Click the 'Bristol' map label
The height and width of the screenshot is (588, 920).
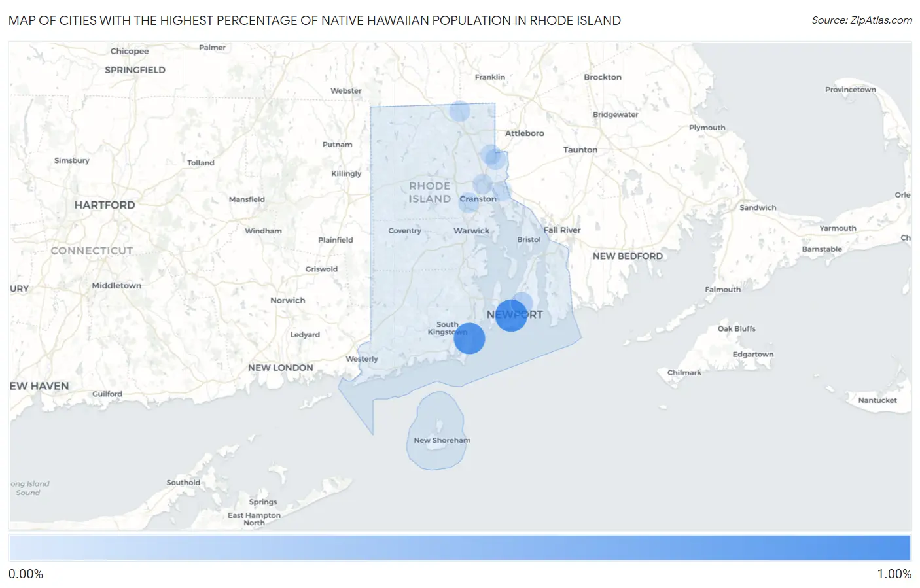529,240
